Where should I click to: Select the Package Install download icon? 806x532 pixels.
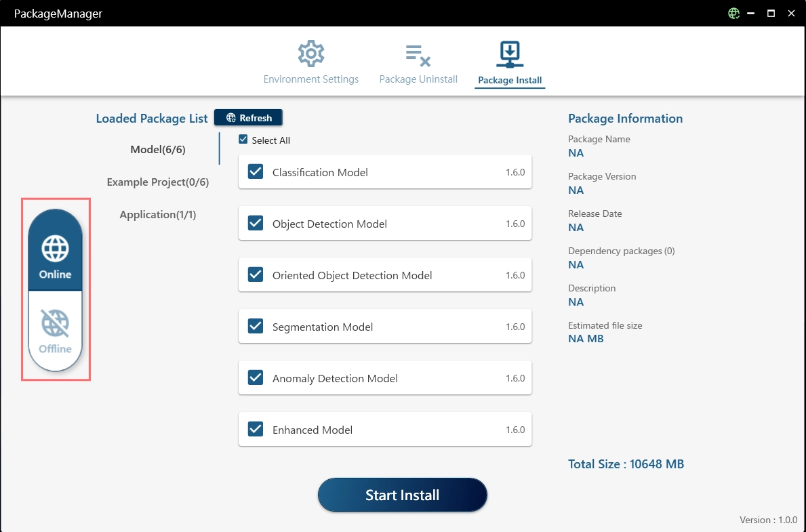[509, 54]
